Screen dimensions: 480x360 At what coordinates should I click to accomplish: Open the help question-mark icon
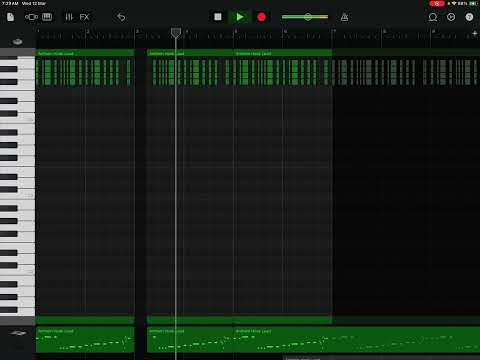[x=469, y=17]
